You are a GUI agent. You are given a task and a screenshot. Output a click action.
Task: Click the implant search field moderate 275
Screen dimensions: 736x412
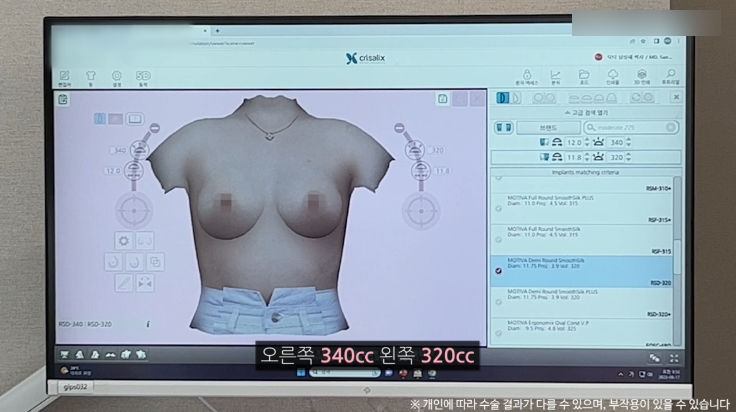(631, 127)
